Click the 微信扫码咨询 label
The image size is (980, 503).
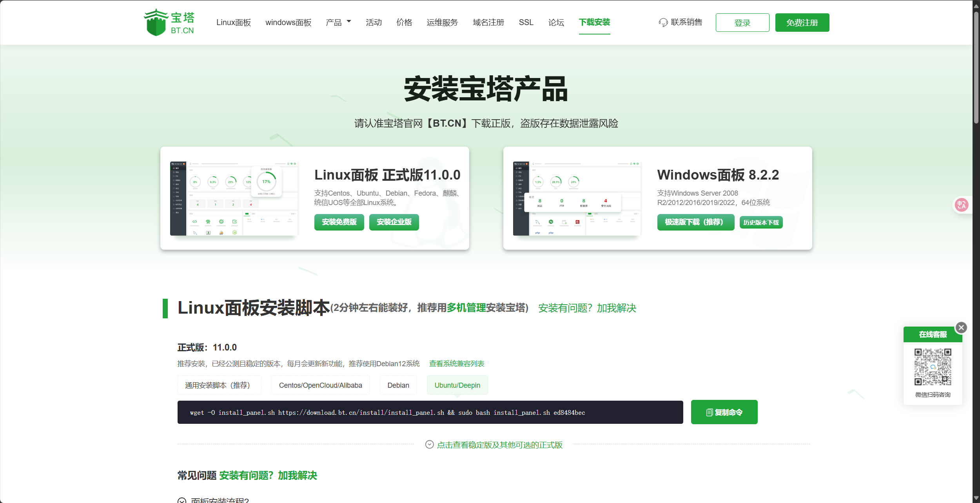pyautogui.click(x=933, y=394)
